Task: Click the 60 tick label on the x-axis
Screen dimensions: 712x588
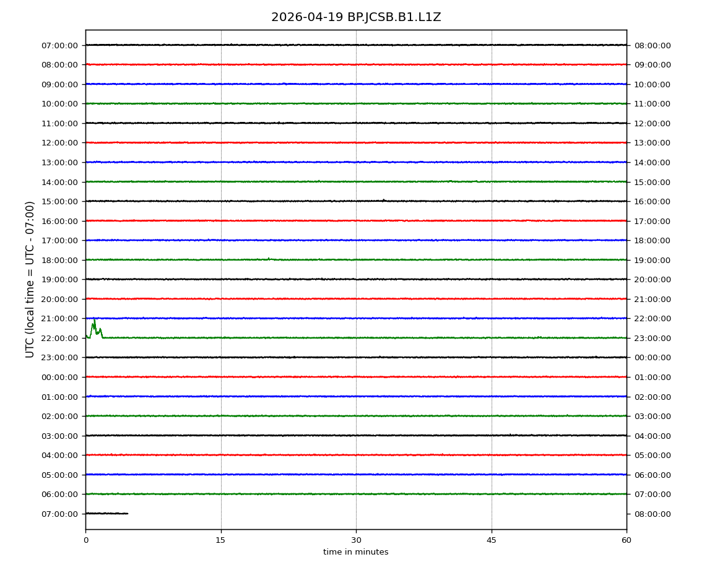Action: (x=627, y=540)
